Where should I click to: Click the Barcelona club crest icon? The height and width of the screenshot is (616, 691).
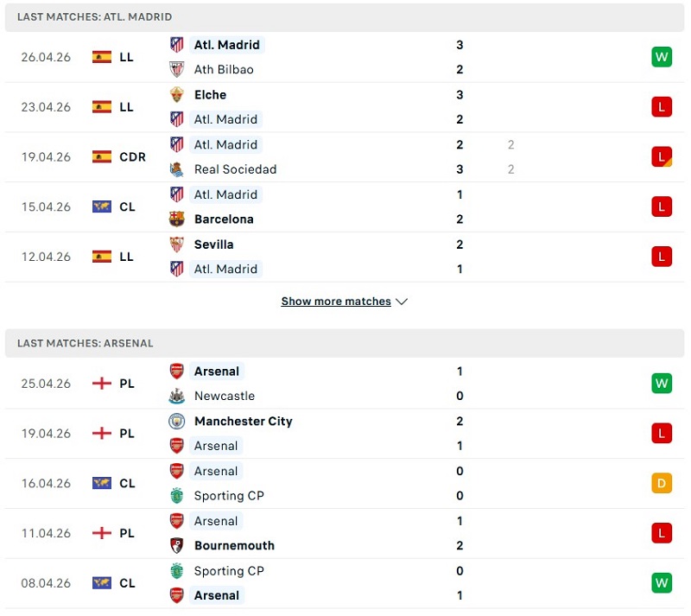pos(177,219)
